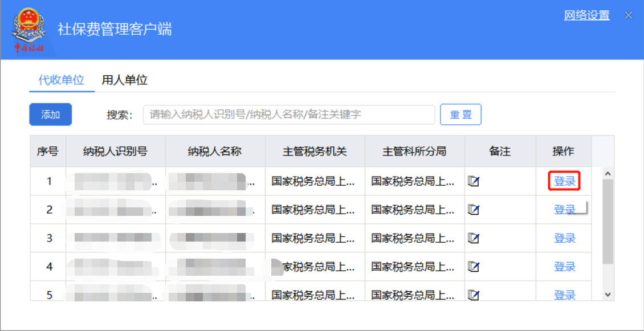Edit the remark icon in row 4
The height and width of the screenshot is (331, 644).
coord(473,267)
